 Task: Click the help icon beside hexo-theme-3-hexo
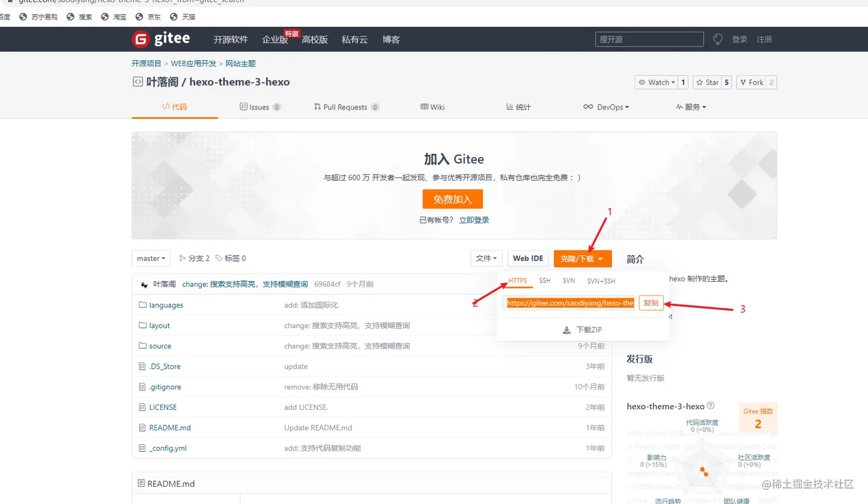click(x=711, y=406)
